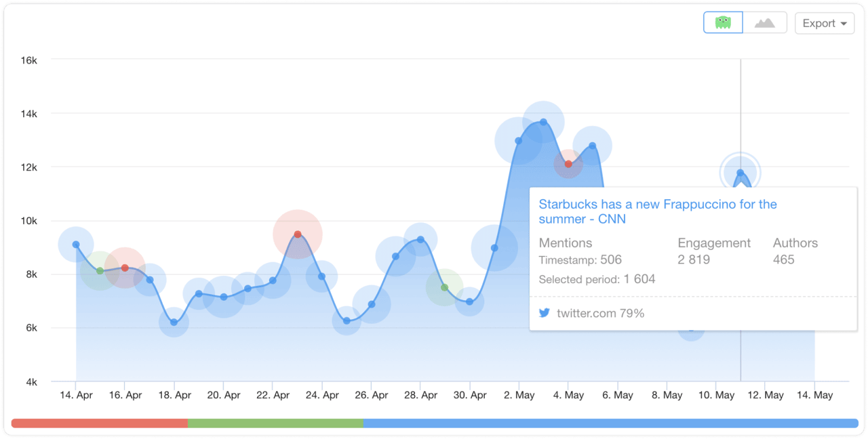Click the Twitter bird icon in the tooltip

544,313
